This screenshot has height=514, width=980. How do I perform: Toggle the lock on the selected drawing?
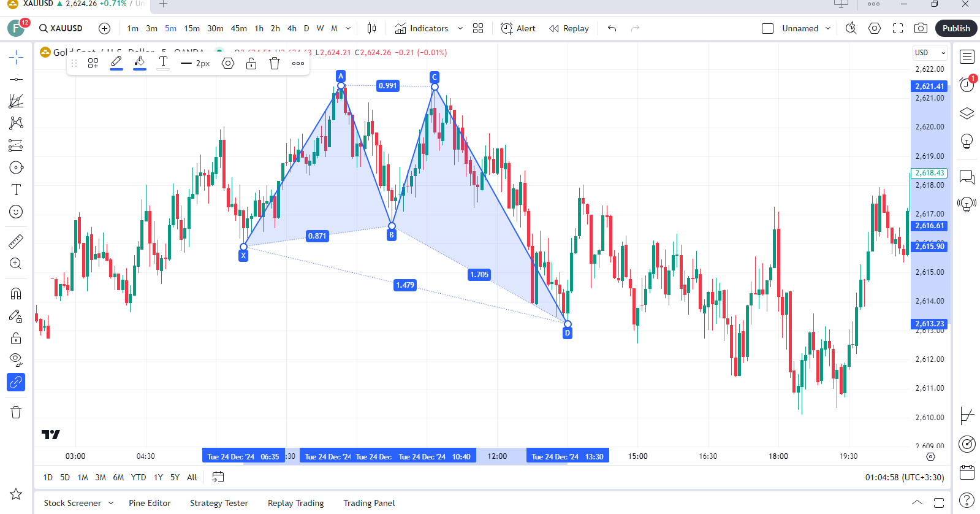[x=251, y=63]
